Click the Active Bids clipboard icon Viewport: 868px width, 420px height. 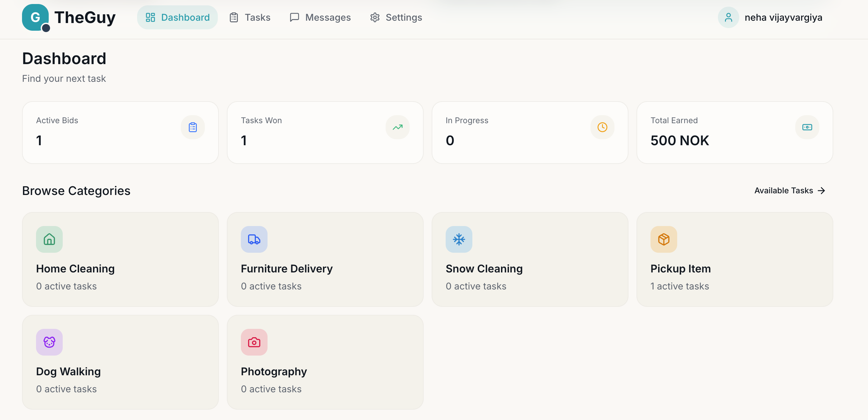(192, 127)
